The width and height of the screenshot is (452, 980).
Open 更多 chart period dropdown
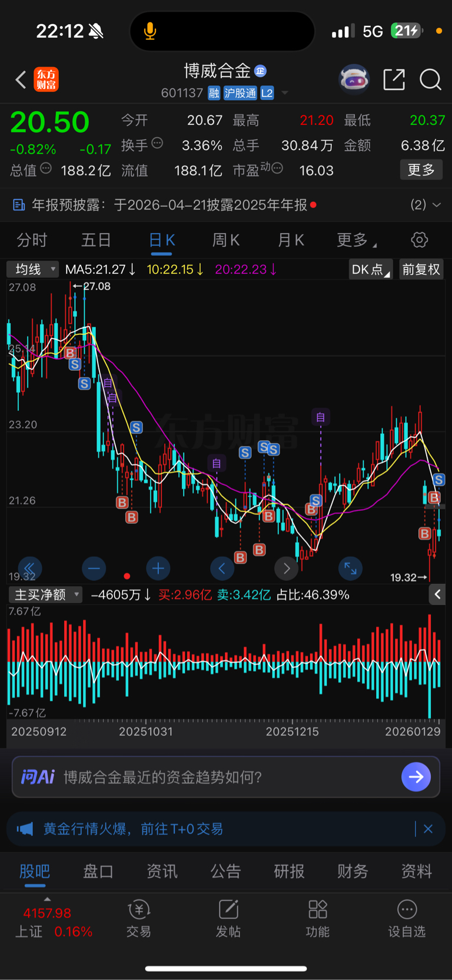[x=357, y=240]
